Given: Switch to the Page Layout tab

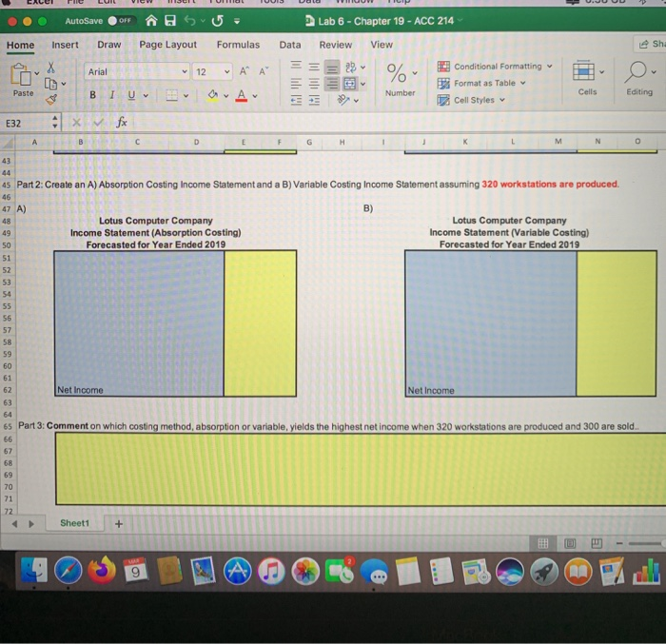Looking at the screenshot, I should [x=167, y=45].
